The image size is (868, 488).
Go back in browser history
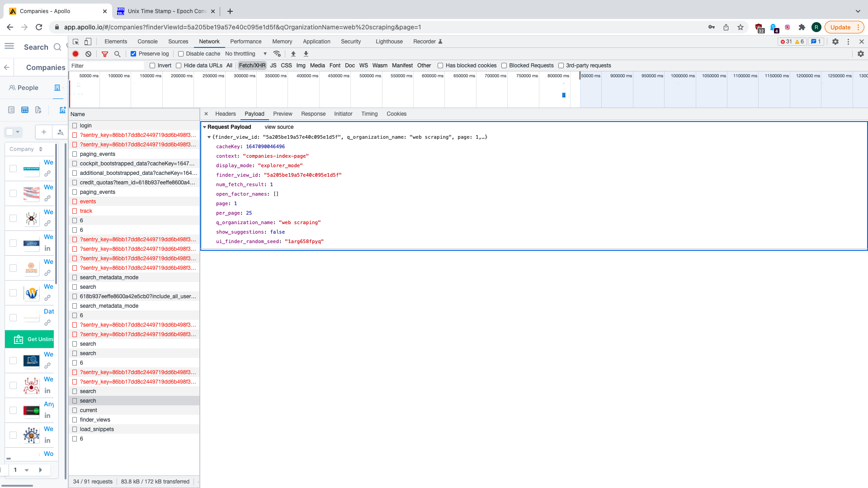(x=10, y=27)
